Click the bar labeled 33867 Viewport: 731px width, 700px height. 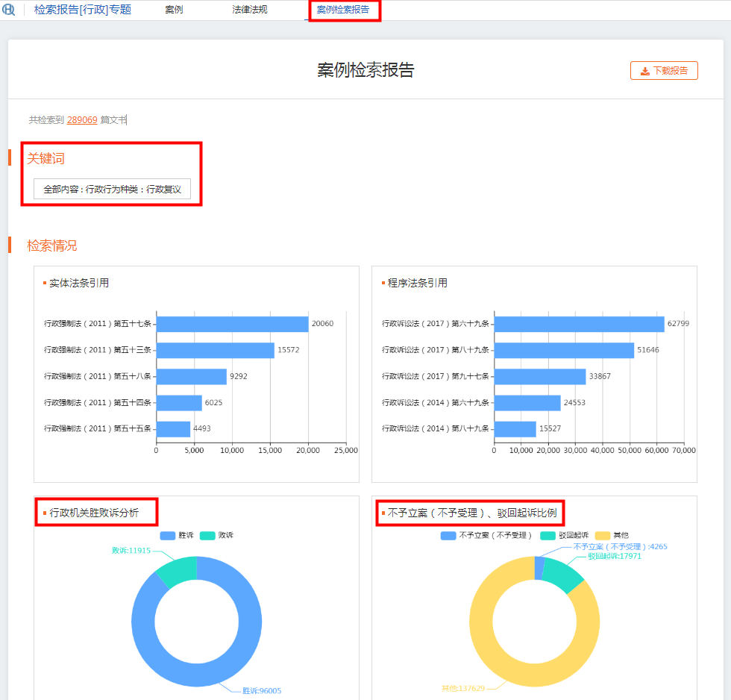[x=540, y=376]
